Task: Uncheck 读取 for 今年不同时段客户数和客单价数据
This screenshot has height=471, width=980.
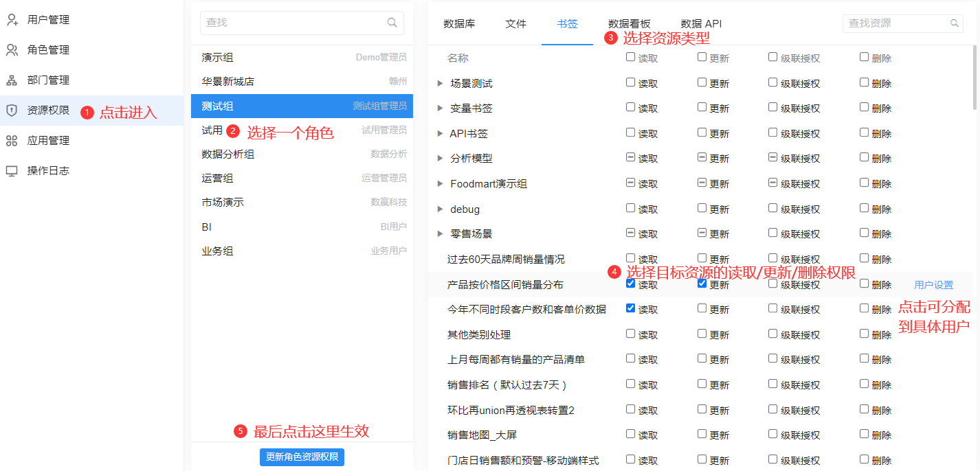Action: coord(630,309)
